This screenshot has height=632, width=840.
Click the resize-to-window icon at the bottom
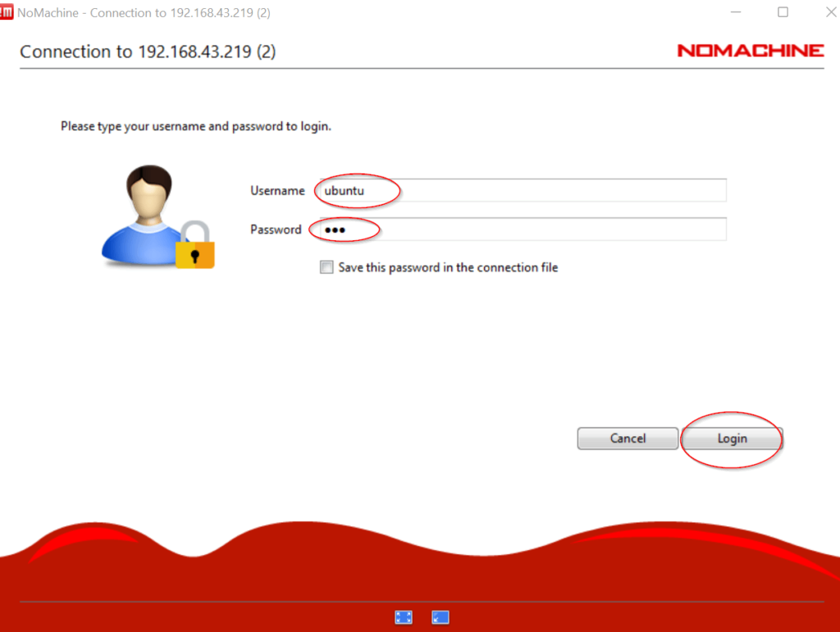click(x=441, y=617)
